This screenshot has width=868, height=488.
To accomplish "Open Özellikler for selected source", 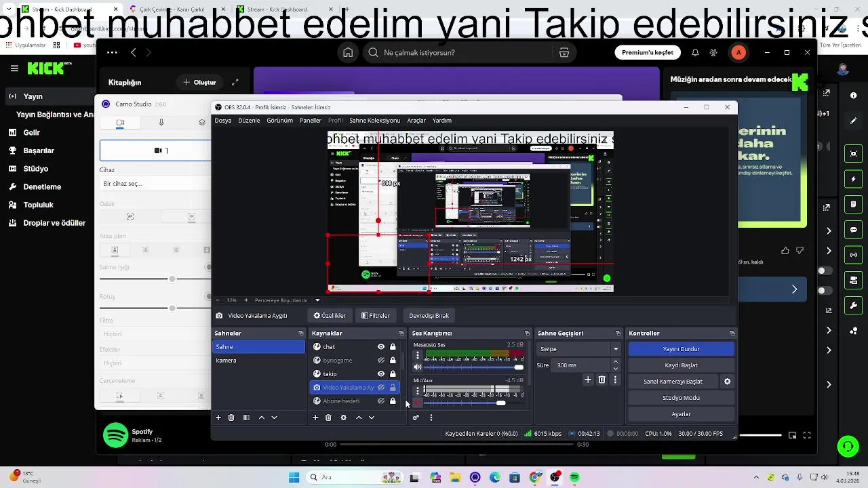I will pos(330,316).
